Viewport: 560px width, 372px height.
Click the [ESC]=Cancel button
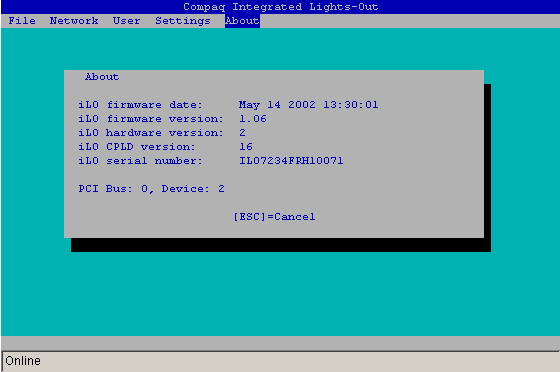[x=274, y=217]
